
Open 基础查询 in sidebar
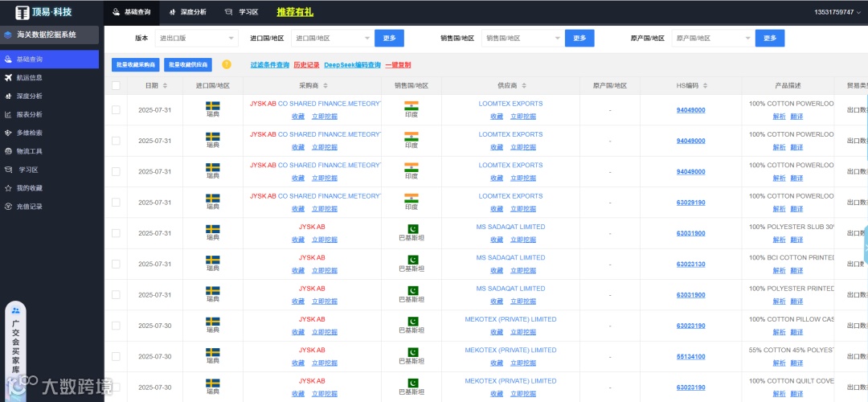coord(49,59)
